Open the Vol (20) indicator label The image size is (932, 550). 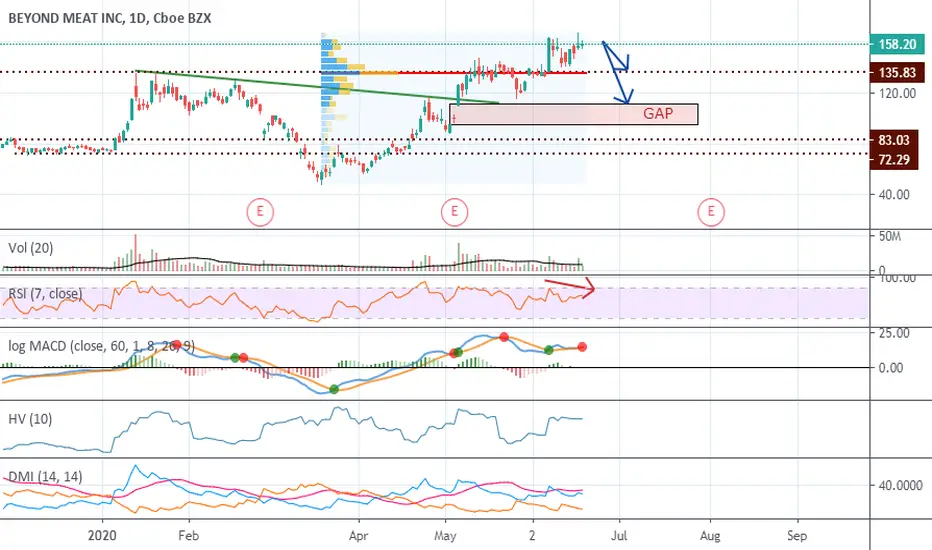(x=31, y=248)
